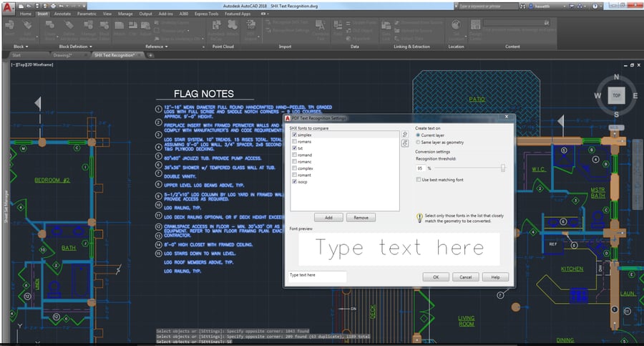Click the Attach reference icon on the ribbon
644x346 pixels.
click(119, 26)
